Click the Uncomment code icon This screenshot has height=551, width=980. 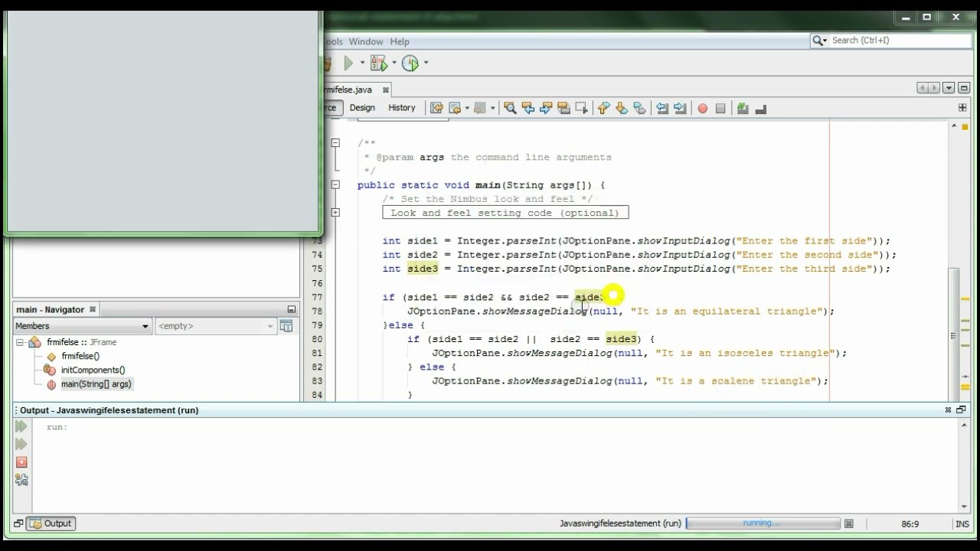click(x=761, y=109)
